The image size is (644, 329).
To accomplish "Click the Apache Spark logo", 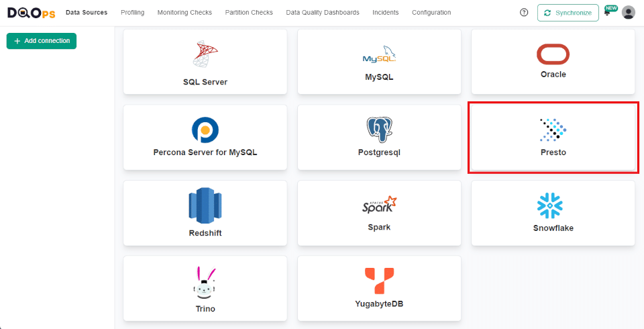I will tap(379, 205).
